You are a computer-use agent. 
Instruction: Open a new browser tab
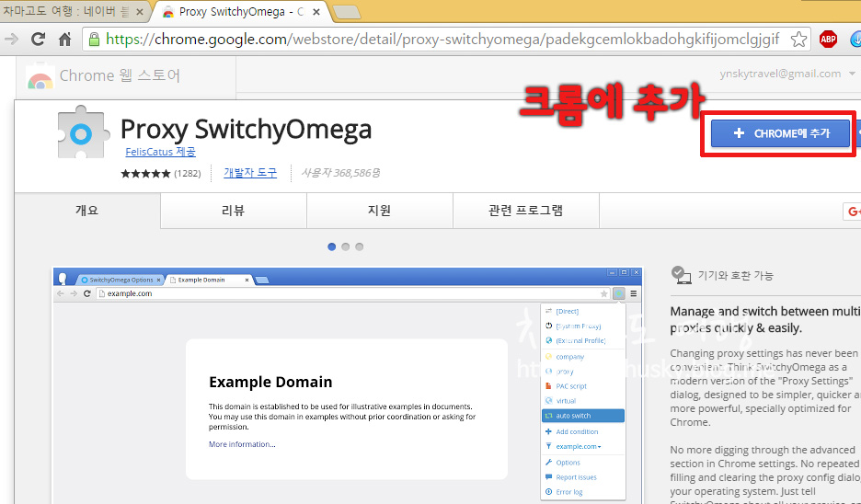click(x=347, y=12)
